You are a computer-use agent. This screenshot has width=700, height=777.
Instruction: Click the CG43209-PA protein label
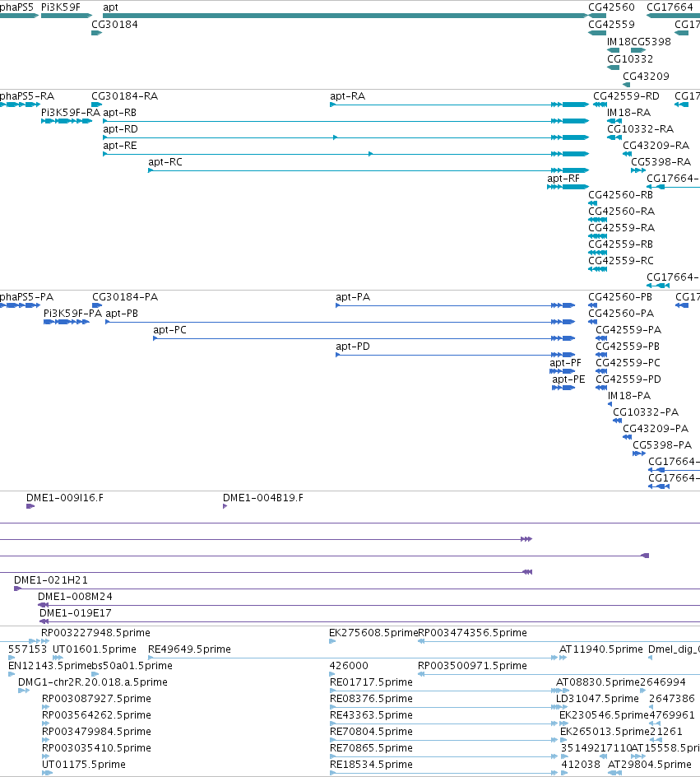coord(656,428)
